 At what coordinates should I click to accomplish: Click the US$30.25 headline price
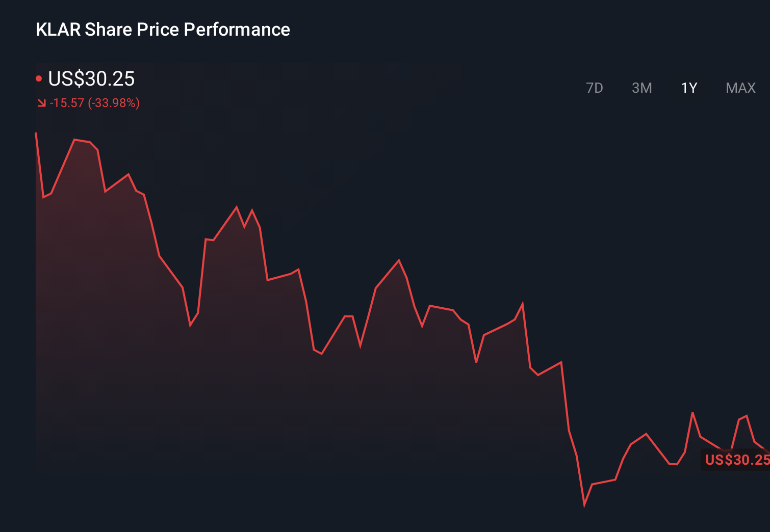[92, 79]
